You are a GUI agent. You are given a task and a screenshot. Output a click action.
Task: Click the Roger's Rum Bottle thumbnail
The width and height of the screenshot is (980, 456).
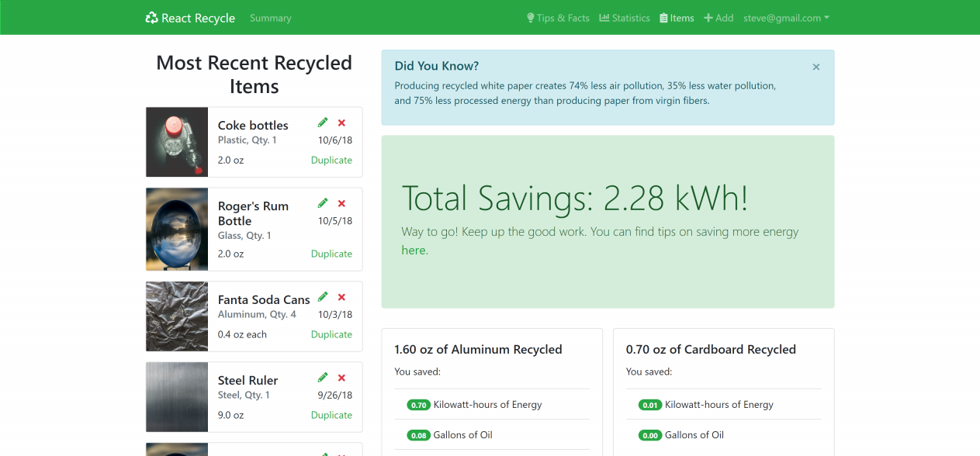176,230
